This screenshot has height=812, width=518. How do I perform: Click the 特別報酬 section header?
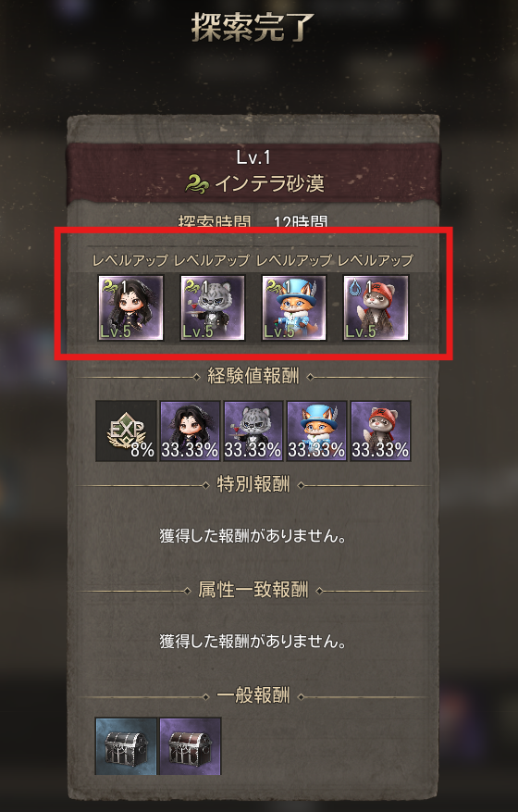pyautogui.click(x=253, y=484)
